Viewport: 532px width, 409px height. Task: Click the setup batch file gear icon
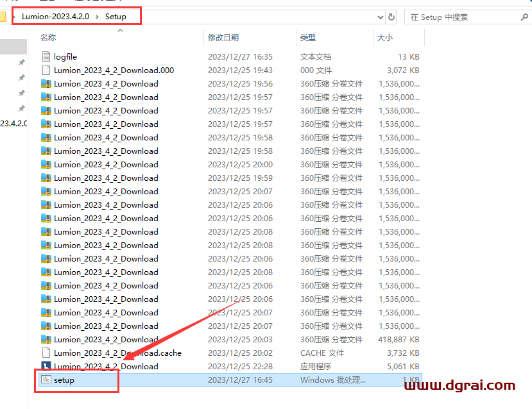tap(46, 380)
